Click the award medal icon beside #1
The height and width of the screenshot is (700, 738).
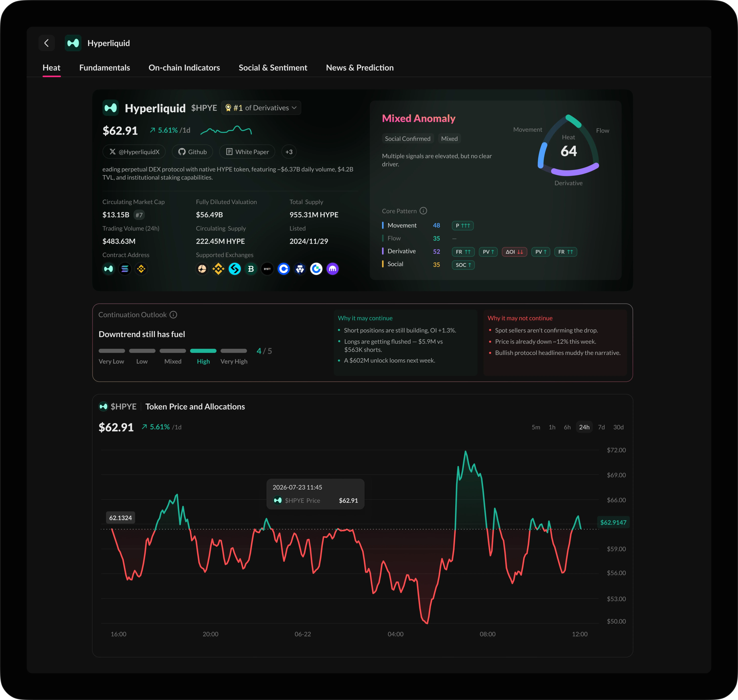point(228,108)
